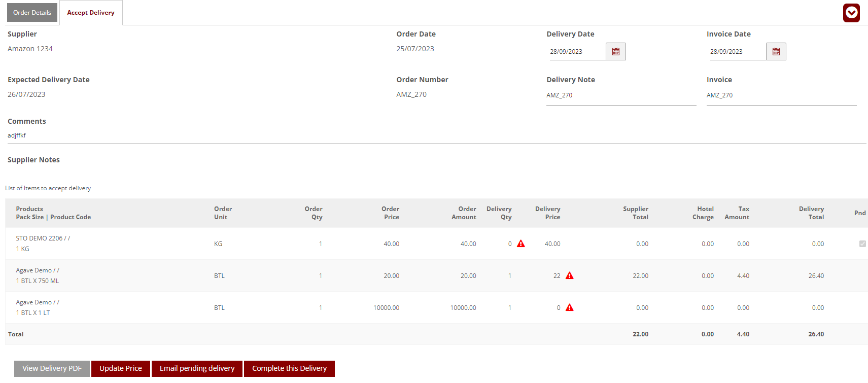
Task: Open the Delivery Date calendar picker
Action: (x=615, y=52)
